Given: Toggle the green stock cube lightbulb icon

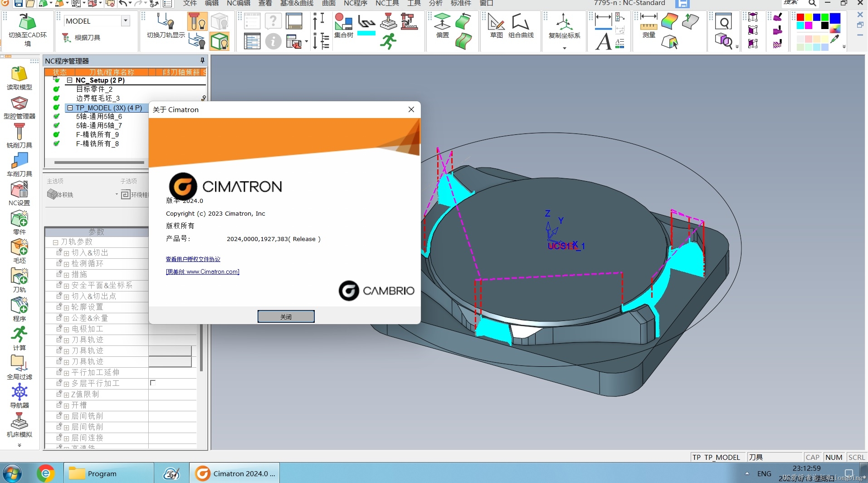Looking at the screenshot, I should pos(219,41).
